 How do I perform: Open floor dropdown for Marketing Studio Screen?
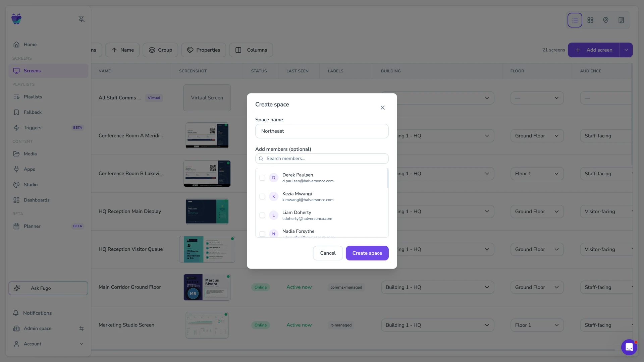point(537,325)
